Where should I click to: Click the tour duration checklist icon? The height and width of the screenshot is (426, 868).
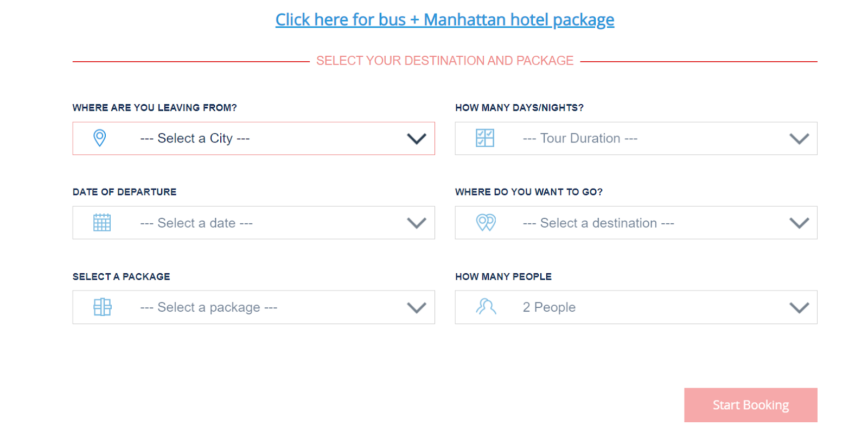485,138
